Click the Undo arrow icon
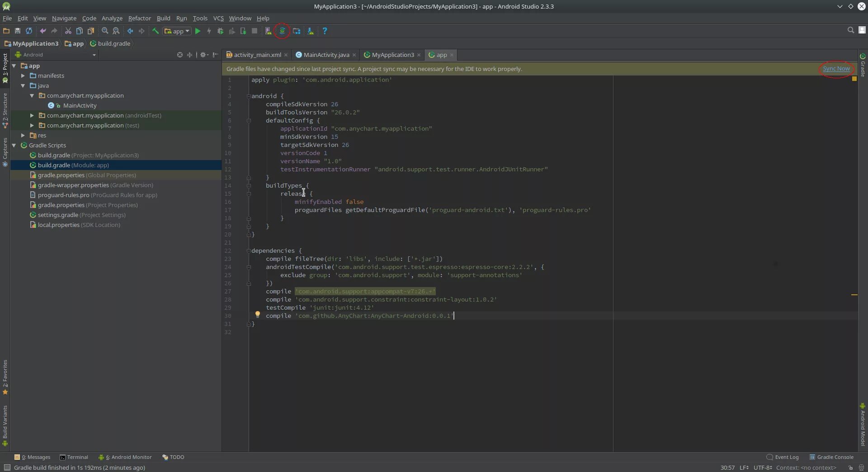 coord(43,31)
